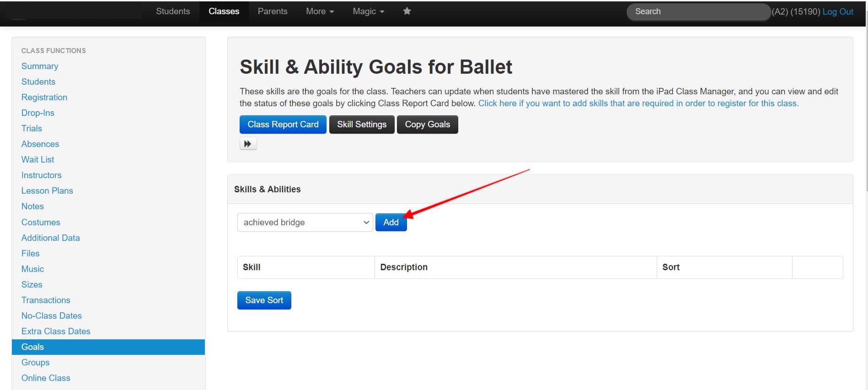This screenshot has height=390, width=868.
Task: Click the double-arrow forward icon button
Action: (248, 144)
